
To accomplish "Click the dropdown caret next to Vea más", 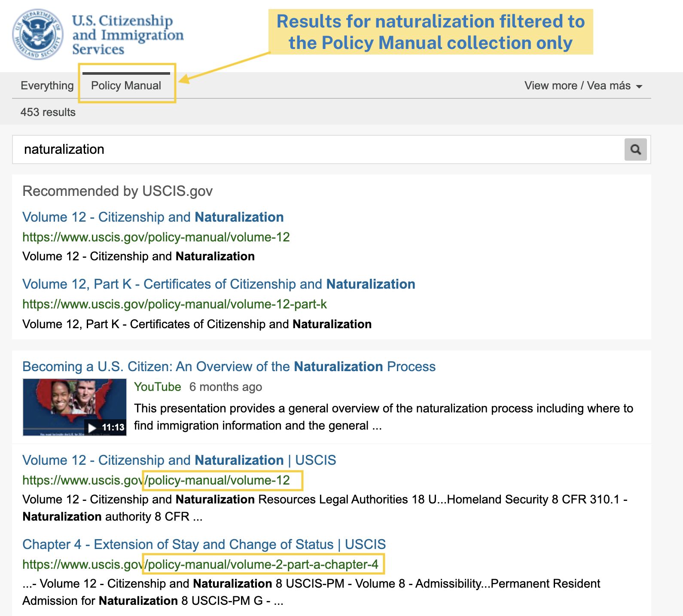I will click(639, 86).
